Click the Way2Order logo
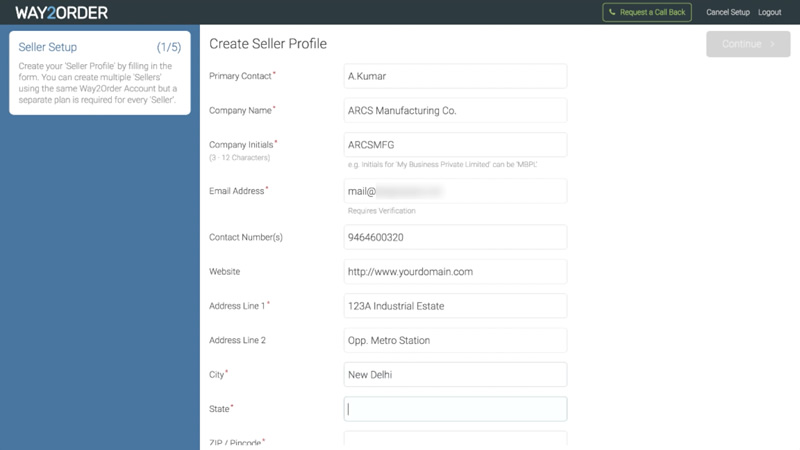 click(x=61, y=13)
